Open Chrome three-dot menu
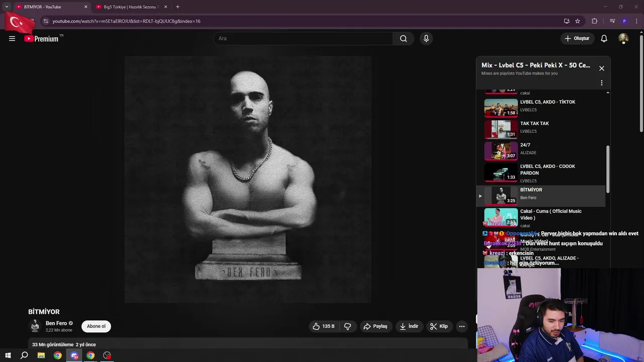 [636, 21]
